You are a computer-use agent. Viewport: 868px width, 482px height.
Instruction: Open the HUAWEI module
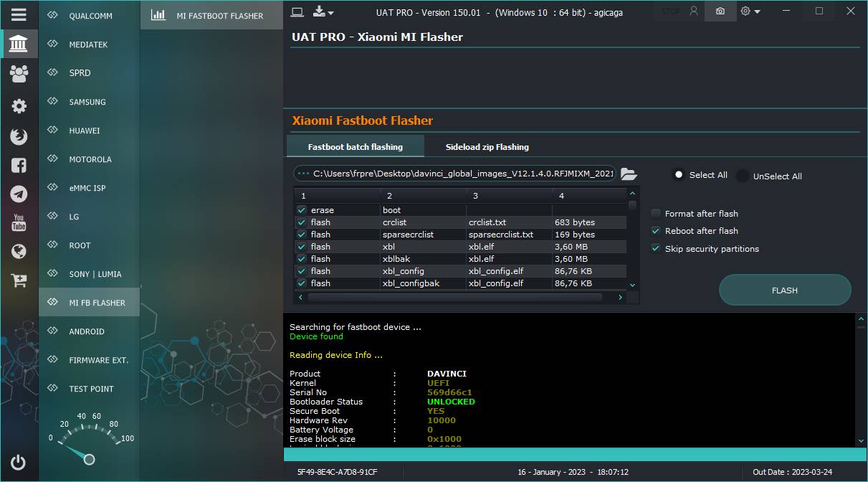tap(90, 131)
